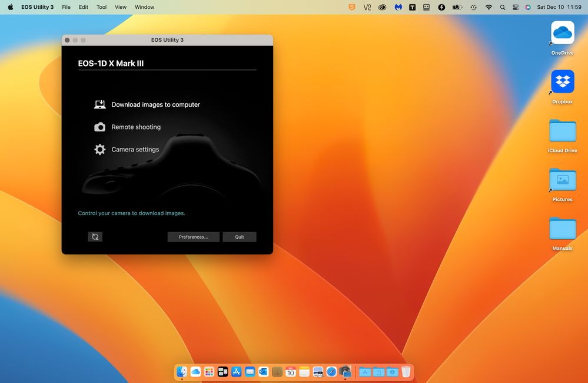
Task: Open the File menu
Action: [x=66, y=6]
